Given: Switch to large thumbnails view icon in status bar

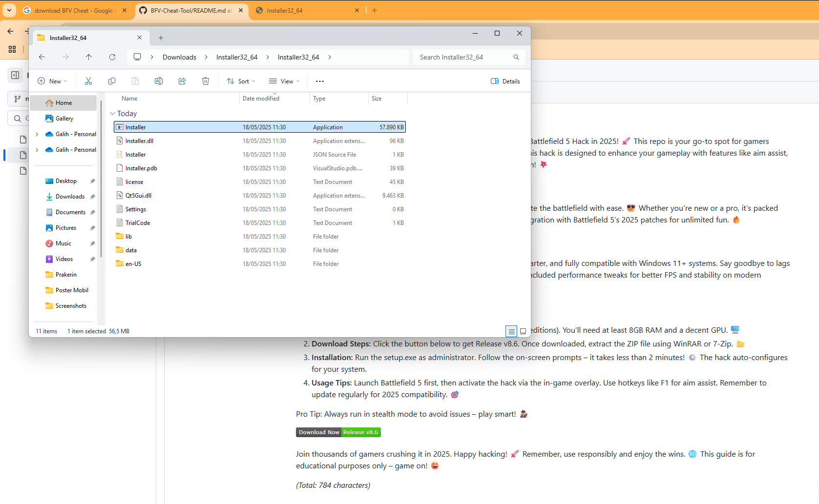Looking at the screenshot, I should [523, 331].
